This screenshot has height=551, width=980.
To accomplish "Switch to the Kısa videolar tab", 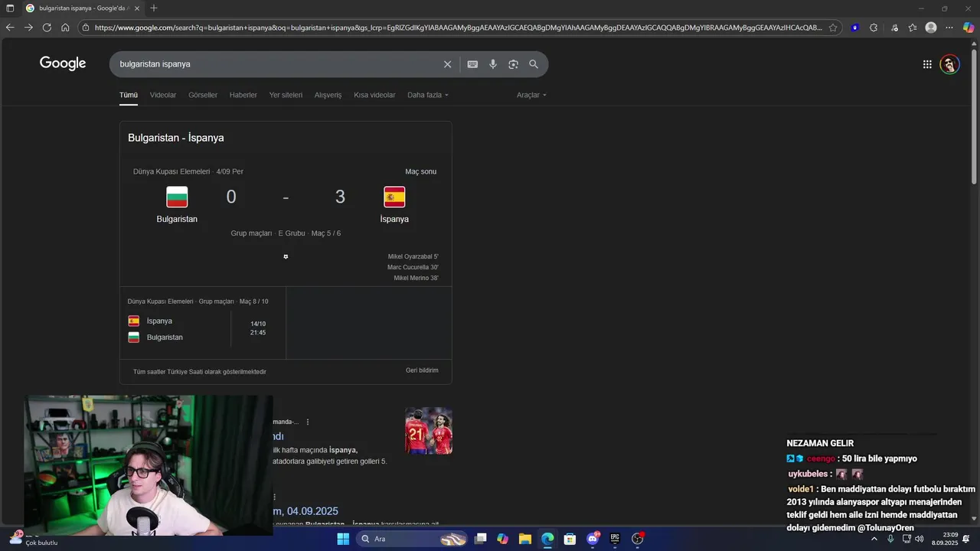I will pyautogui.click(x=374, y=95).
